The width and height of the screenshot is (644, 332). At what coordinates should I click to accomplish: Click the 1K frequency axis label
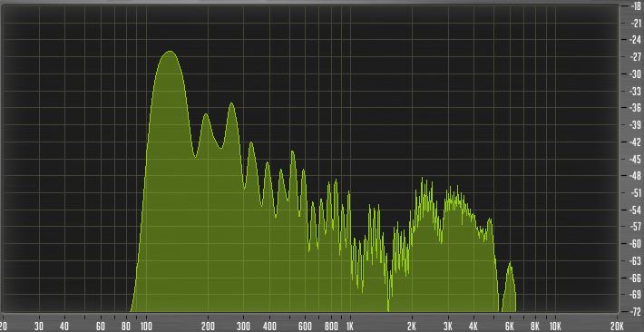[x=349, y=327]
